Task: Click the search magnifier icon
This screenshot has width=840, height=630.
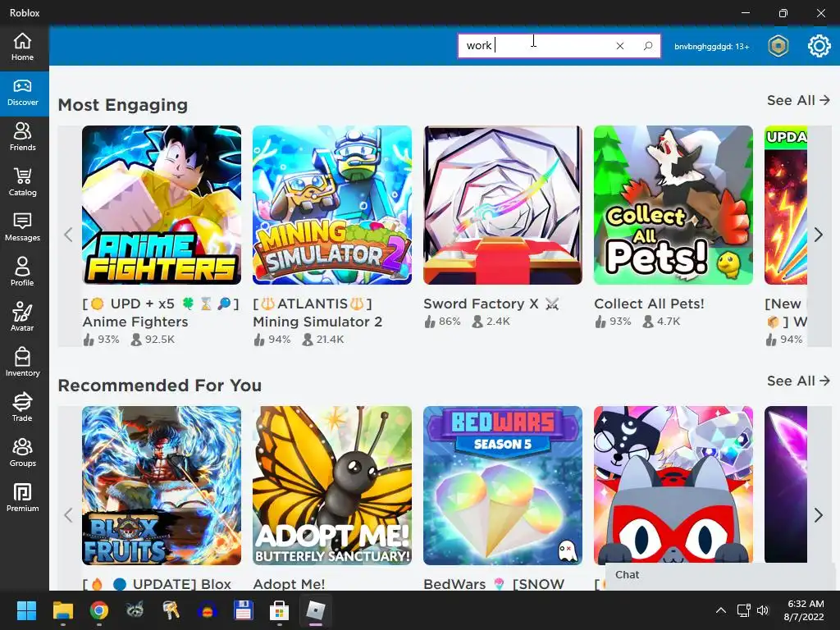Action: [x=648, y=46]
